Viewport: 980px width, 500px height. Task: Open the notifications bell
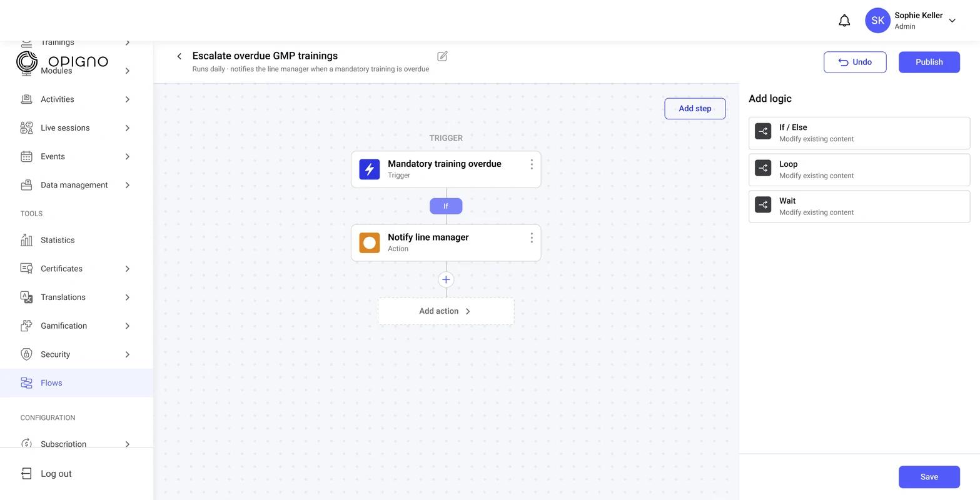[x=844, y=21]
